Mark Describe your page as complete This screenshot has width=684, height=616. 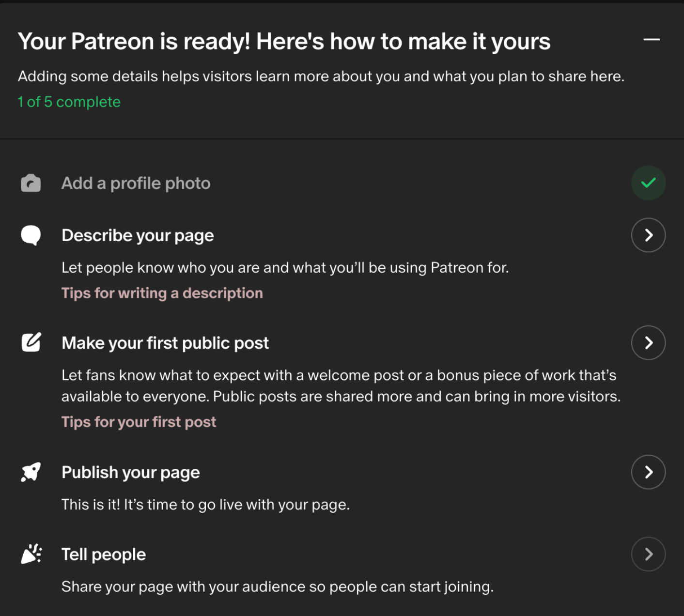coord(648,235)
